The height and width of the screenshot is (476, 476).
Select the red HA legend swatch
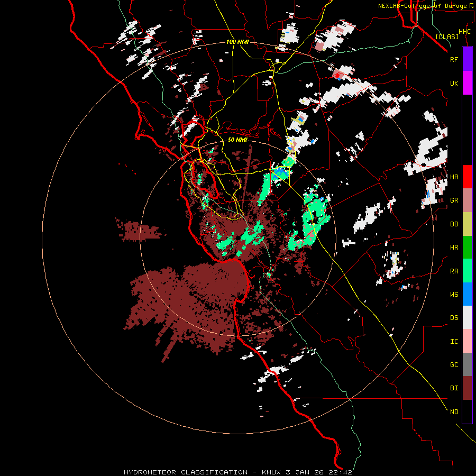point(467,177)
